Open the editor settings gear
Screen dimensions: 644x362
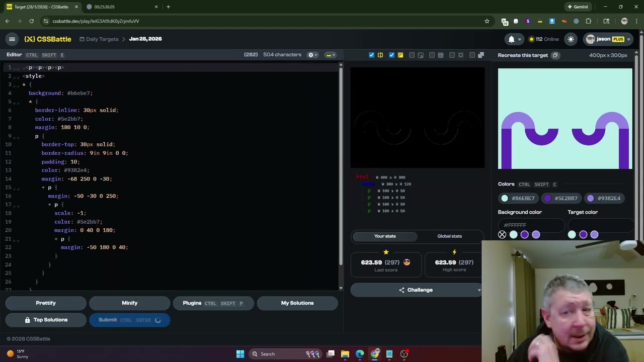(311, 55)
